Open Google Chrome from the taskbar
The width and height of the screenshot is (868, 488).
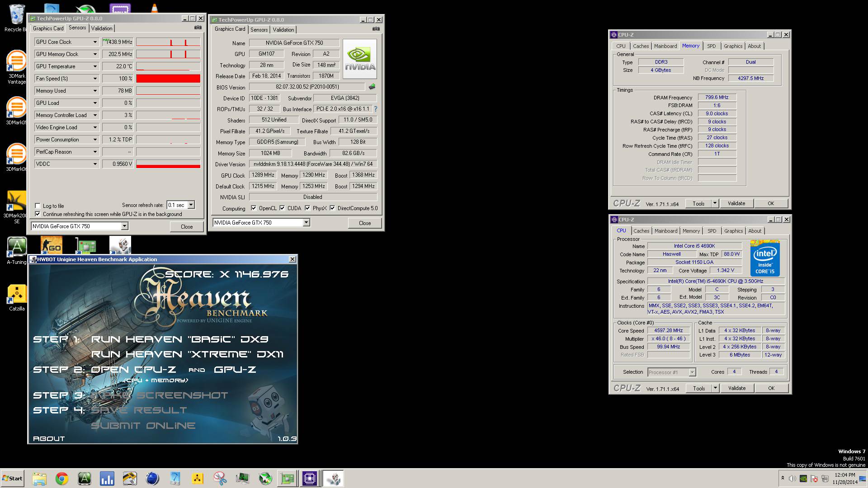(x=62, y=479)
